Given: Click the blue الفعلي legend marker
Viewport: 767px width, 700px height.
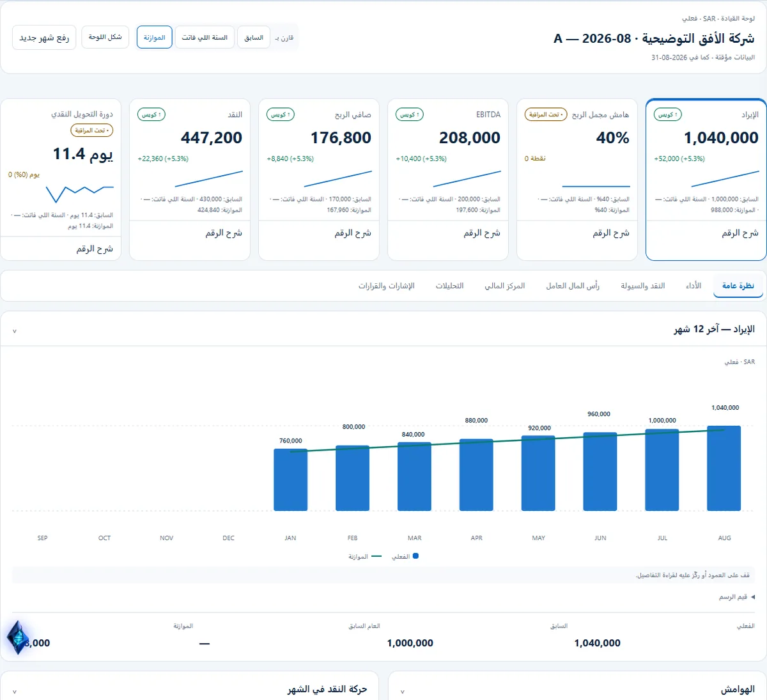Looking at the screenshot, I should 415,556.
